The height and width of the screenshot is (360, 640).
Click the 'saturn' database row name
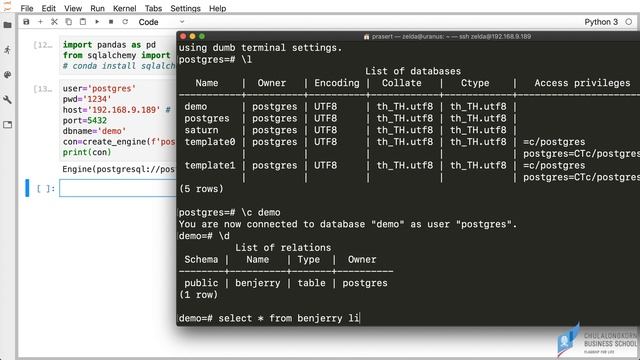201,130
